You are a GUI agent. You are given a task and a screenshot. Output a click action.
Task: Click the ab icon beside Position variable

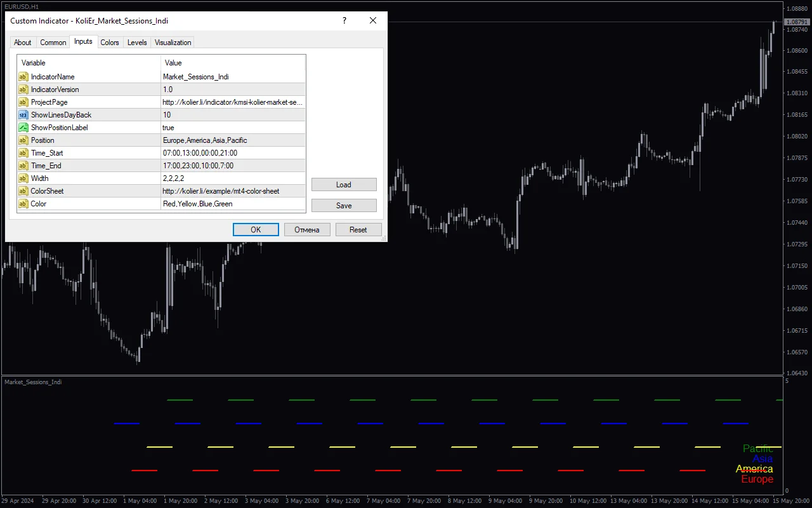[x=23, y=140]
